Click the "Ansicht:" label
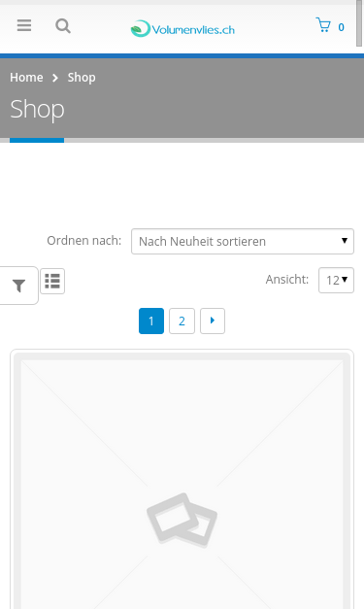 [287, 280]
